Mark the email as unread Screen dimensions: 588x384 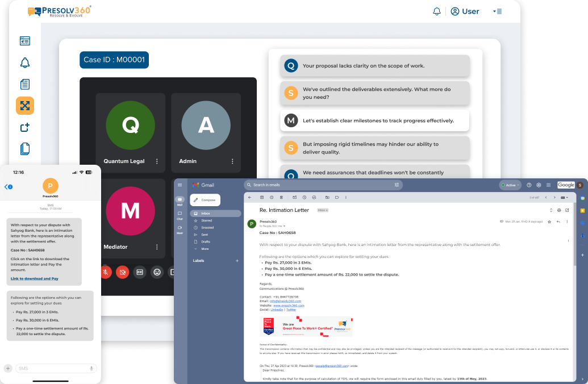click(294, 197)
